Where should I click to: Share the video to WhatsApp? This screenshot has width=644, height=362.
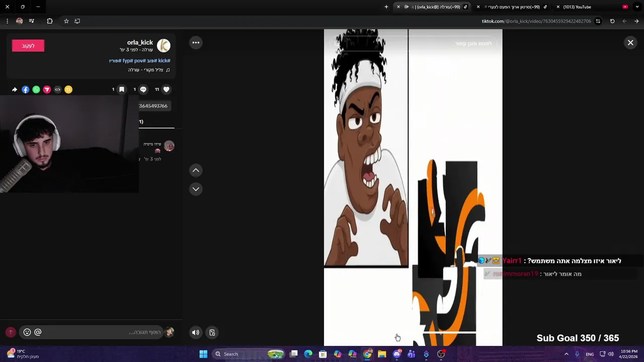pos(36,89)
